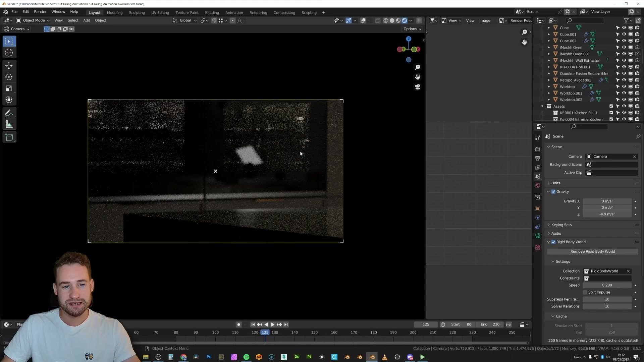Open the Output properties tab

538,158
